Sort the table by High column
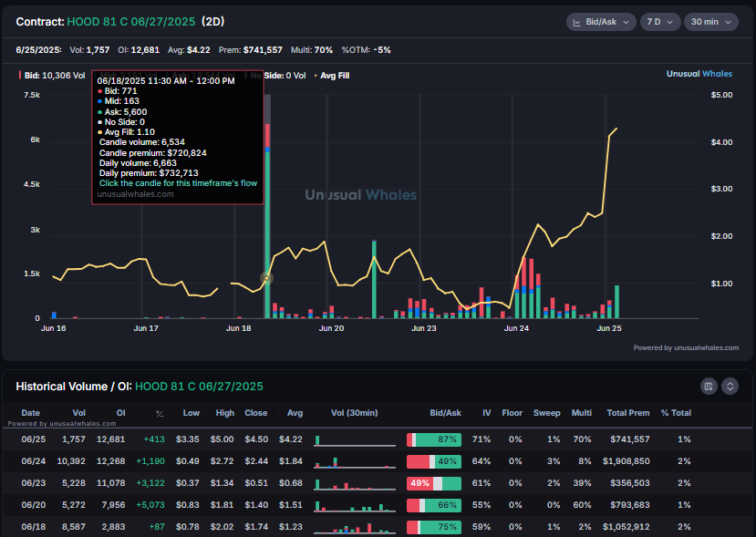Screen dimensions: 756x537 coord(224,413)
